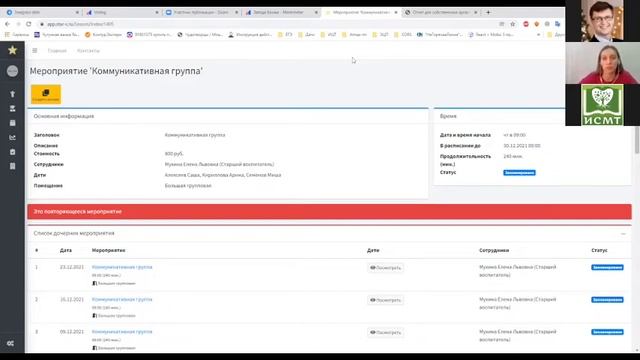Click browser back arrow
Screen dimensions: 640x360
point(7,24)
